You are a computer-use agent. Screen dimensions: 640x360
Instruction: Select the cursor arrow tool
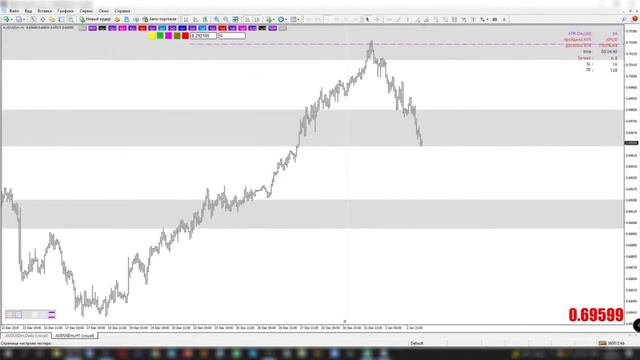click(x=367, y=19)
